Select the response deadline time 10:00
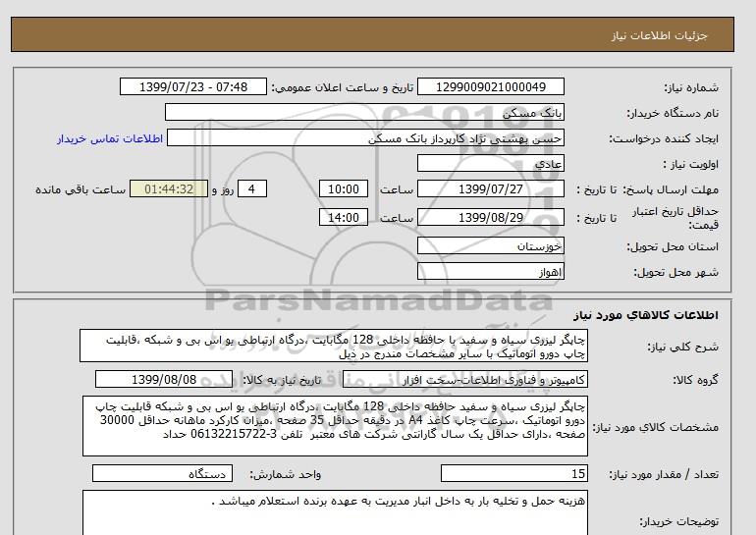This screenshot has width=756, height=535. click(346, 189)
